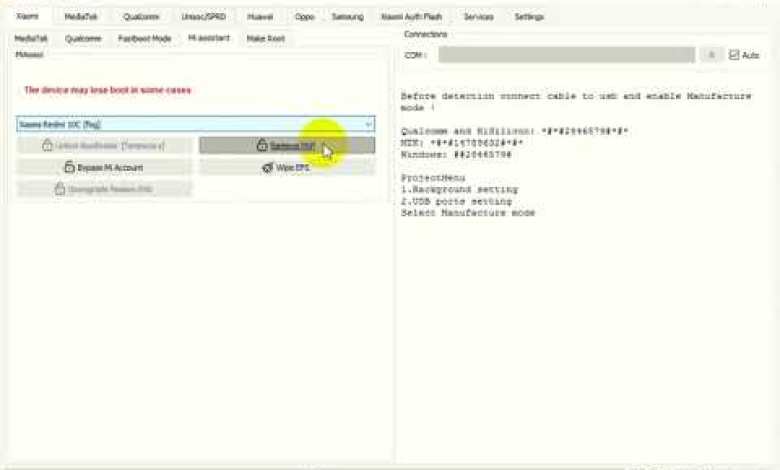Screen dimensions: 780x470
Task: Click the 'Connections' group label
Action: (425, 34)
